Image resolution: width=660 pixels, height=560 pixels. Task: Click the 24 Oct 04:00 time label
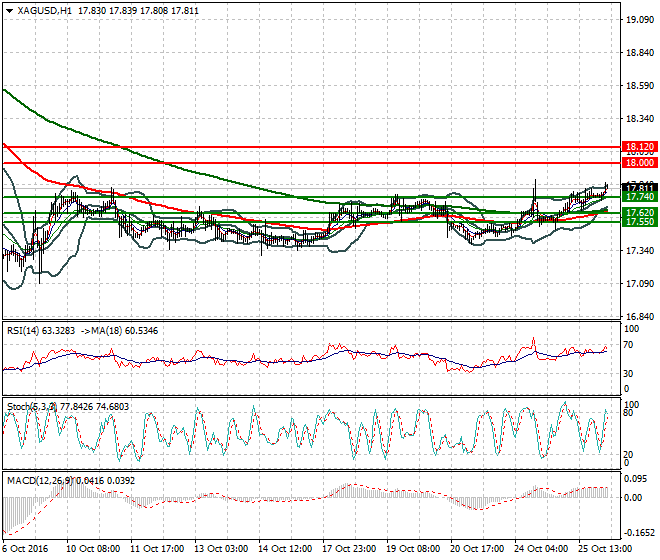(541, 549)
